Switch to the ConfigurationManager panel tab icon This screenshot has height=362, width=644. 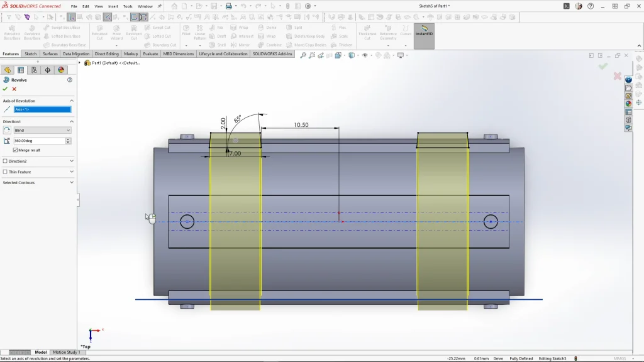pos(34,70)
